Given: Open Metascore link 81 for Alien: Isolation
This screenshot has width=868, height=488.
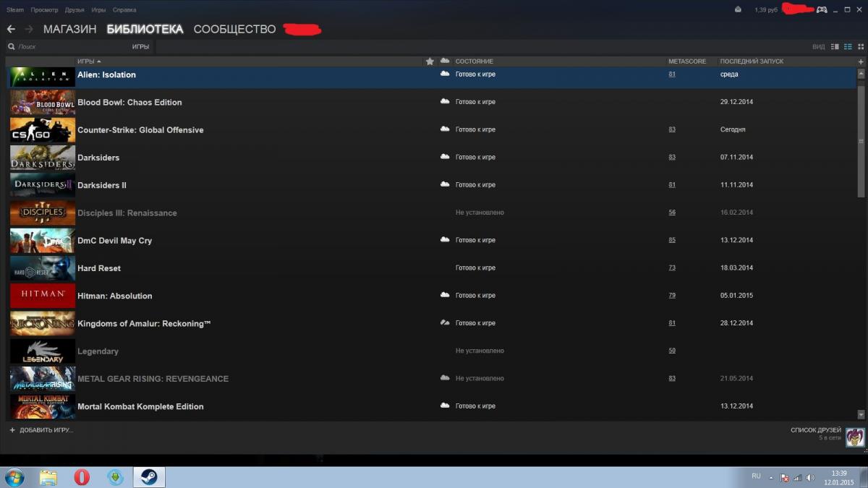Looking at the screenshot, I should point(672,74).
